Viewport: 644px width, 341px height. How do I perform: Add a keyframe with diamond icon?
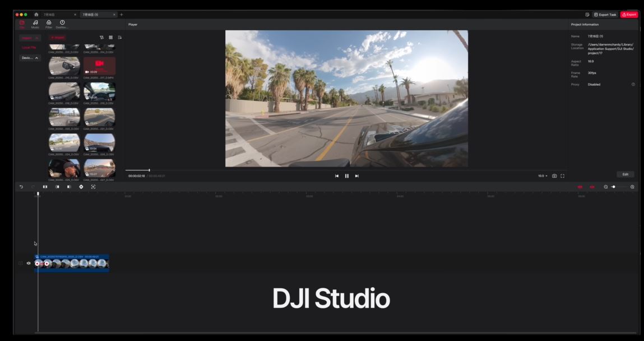point(81,187)
